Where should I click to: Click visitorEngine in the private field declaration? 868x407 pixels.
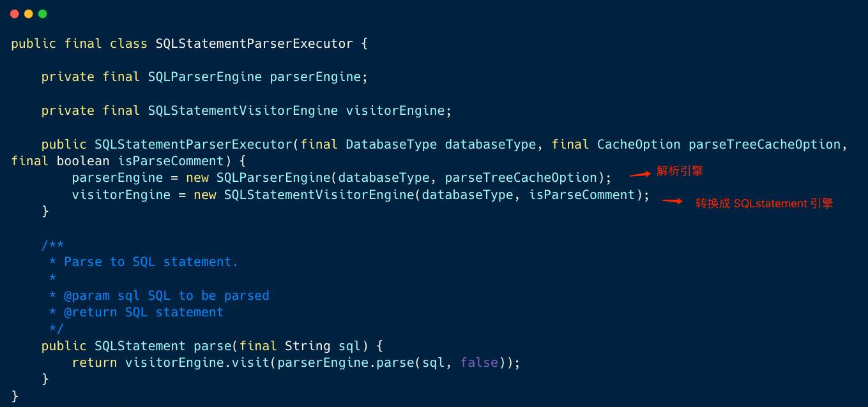tap(395, 111)
